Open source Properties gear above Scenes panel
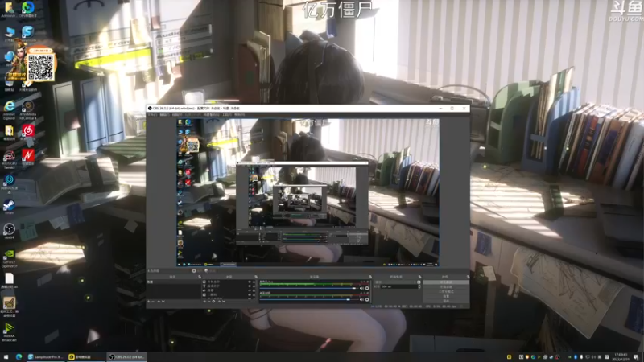 coord(194,271)
